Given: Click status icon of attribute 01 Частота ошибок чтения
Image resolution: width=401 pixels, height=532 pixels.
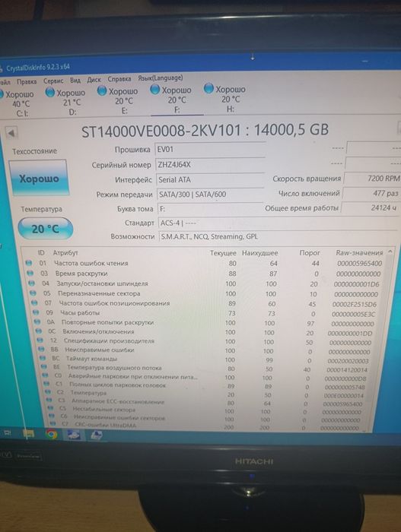Looking at the screenshot, I should tap(29, 263).
